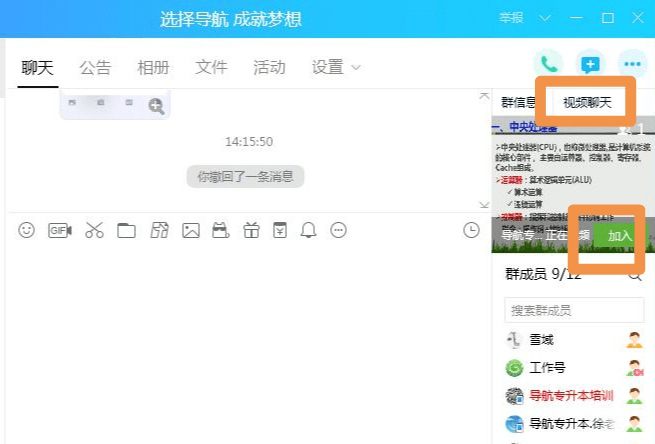Open the emoji picker in toolbar

(x=27, y=230)
